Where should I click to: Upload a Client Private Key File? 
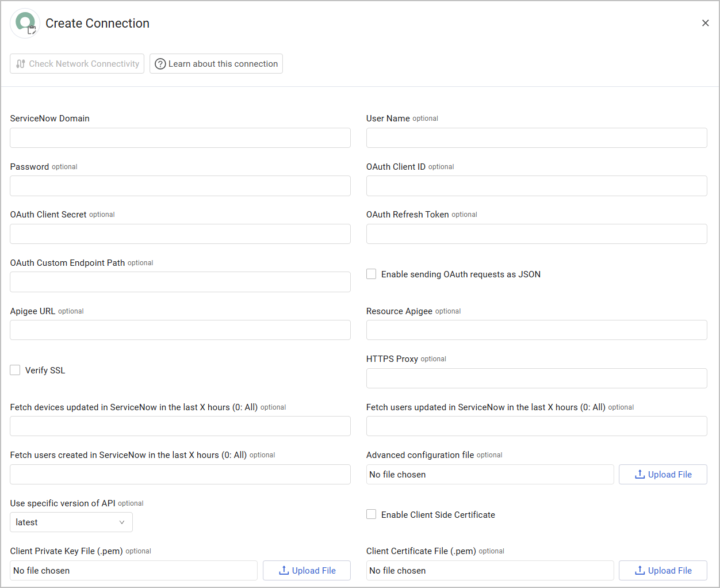tap(307, 571)
